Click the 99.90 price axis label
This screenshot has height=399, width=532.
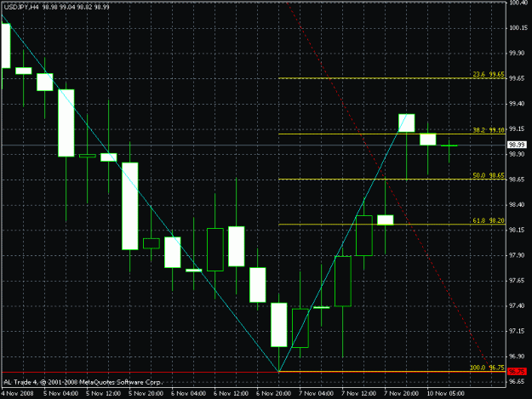pos(517,54)
